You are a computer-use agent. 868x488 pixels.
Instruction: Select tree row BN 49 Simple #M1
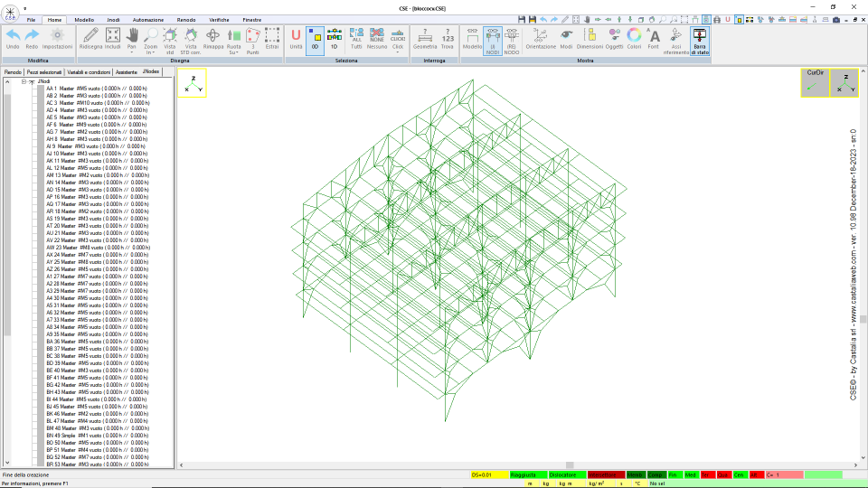coord(97,436)
